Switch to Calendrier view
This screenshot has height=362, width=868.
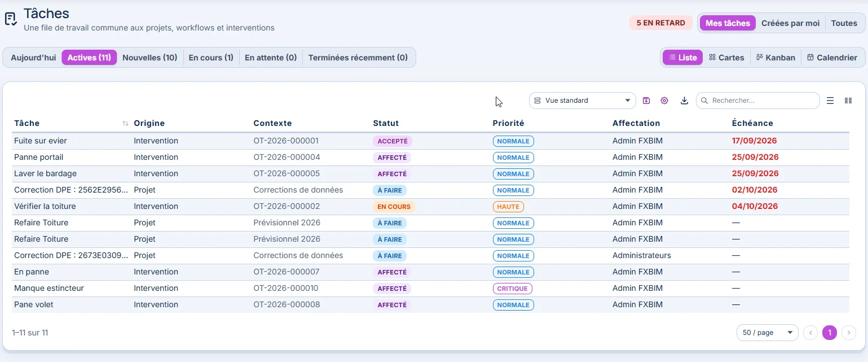click(x=832, y=58)
